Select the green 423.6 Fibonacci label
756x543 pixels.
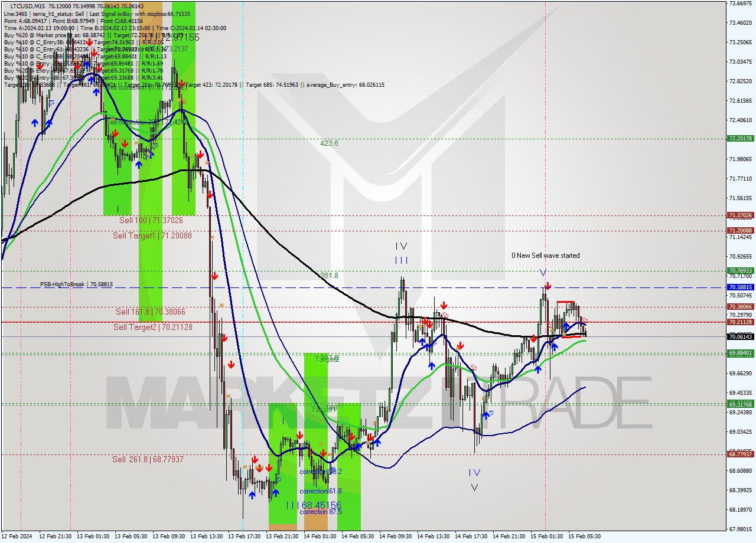[329, 143]
